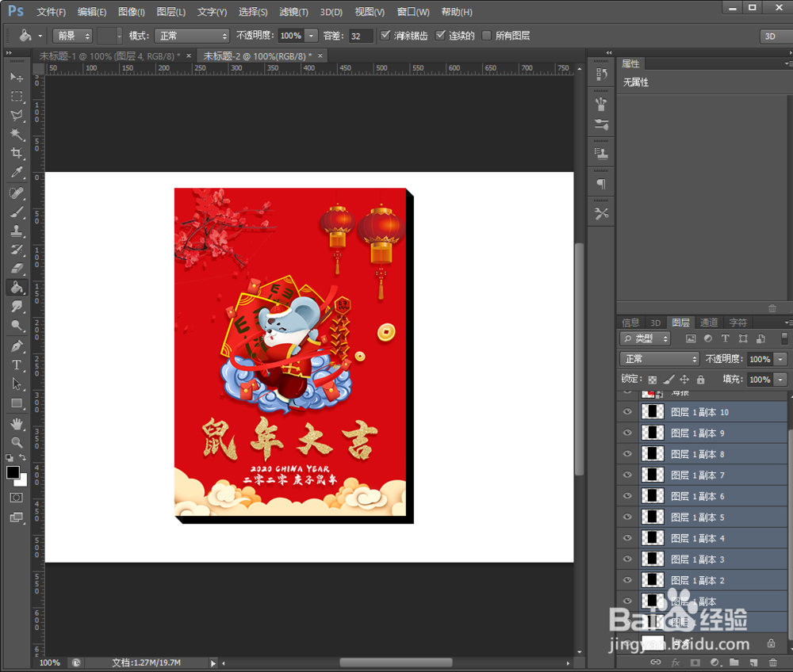The image size is (793, 672).
Task: Select the Smudge tool
Action: [x=17, y=306]
